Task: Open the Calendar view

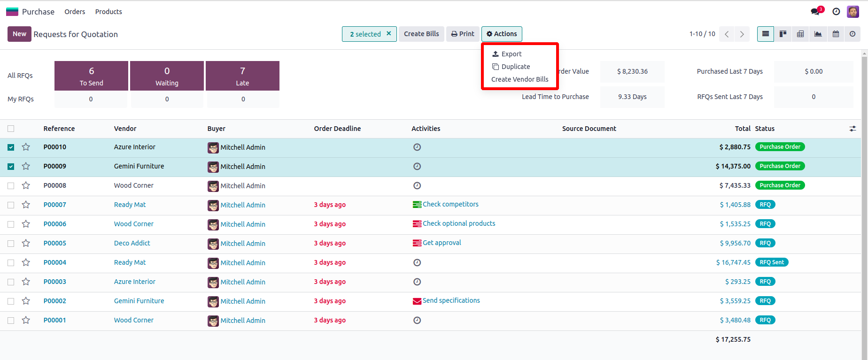Action: click(836, 34)
